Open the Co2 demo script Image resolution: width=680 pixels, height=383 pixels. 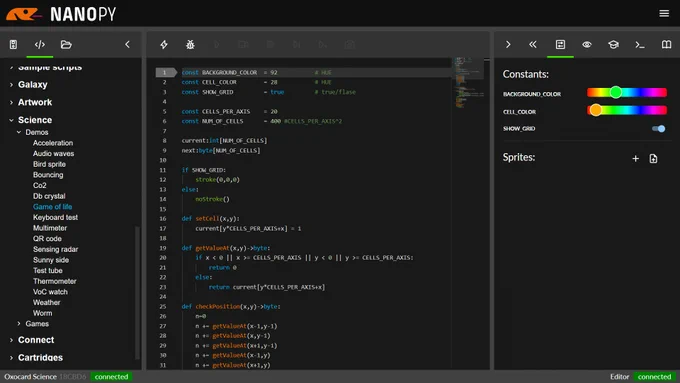point(39,186)
